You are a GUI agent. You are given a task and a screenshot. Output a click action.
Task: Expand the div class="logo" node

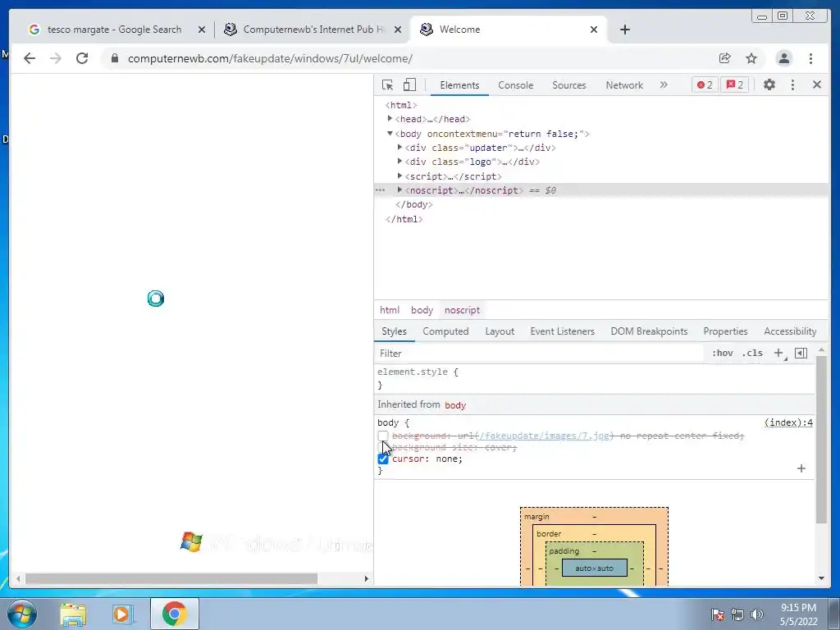coord(399,161)
